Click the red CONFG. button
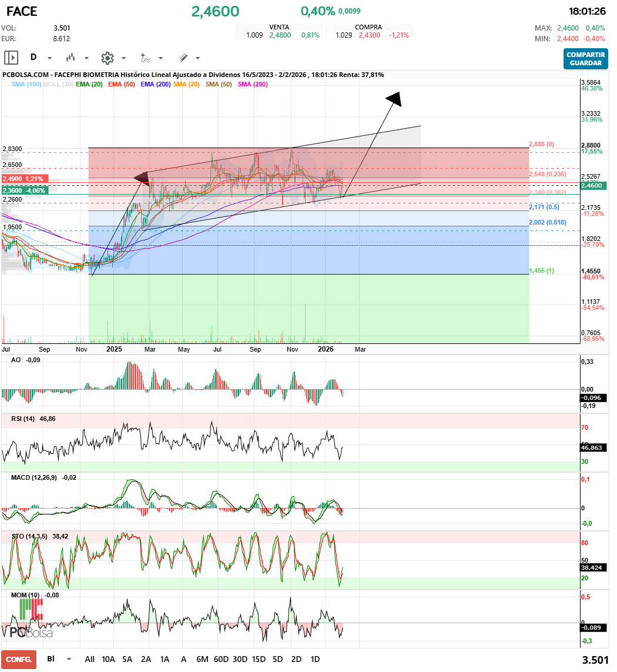Viewport: 617px width, 672px height. (x=18, y=659)
